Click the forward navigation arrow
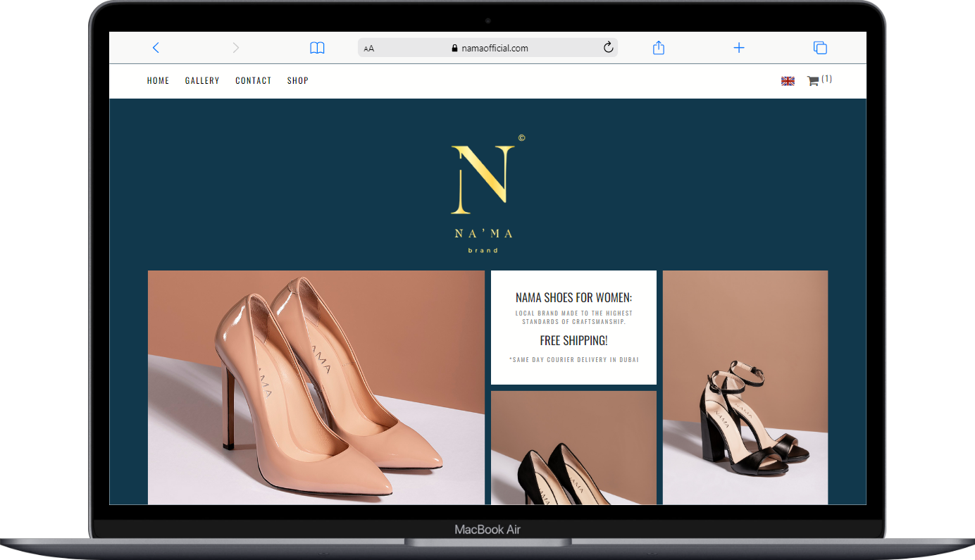Screen dimensions: 975x560 click(x=236, y=48)
